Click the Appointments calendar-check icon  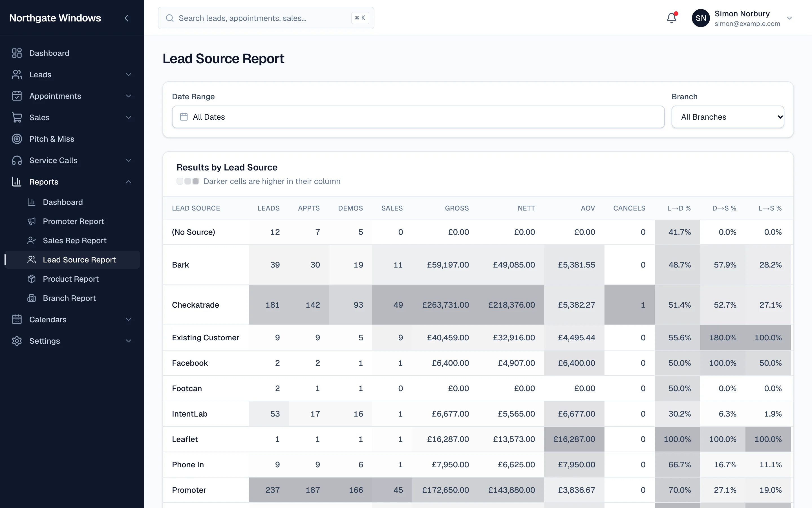(17, 96)
